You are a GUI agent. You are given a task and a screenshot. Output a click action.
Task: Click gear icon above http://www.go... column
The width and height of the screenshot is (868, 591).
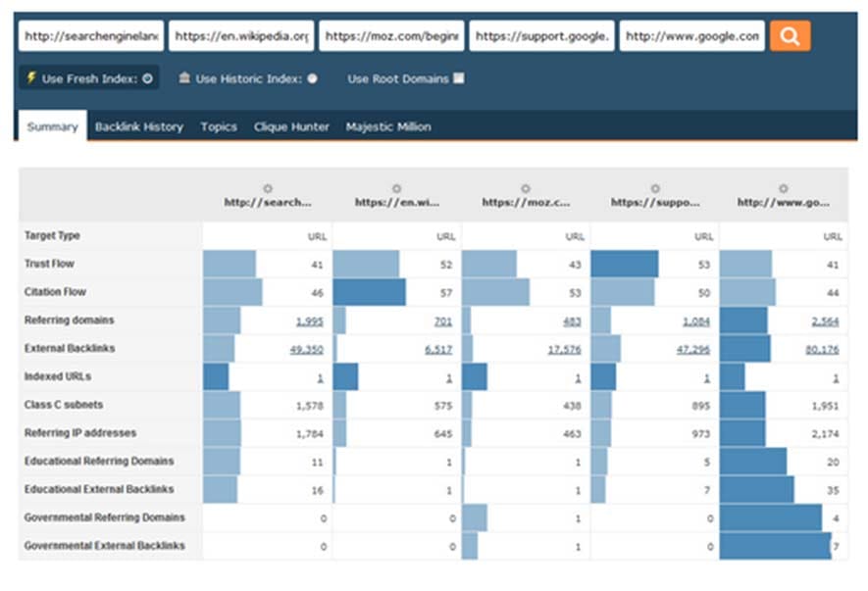point(784,189)
